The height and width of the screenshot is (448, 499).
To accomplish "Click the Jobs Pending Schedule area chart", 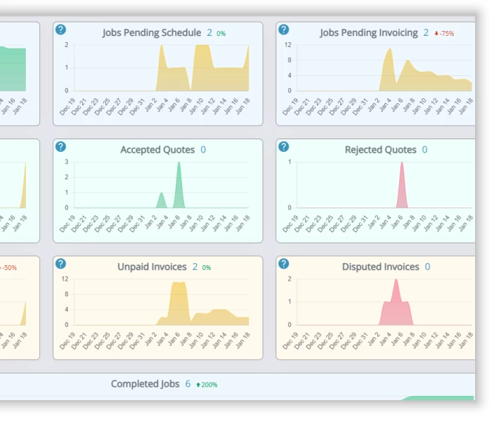I will tap(162, 68).
